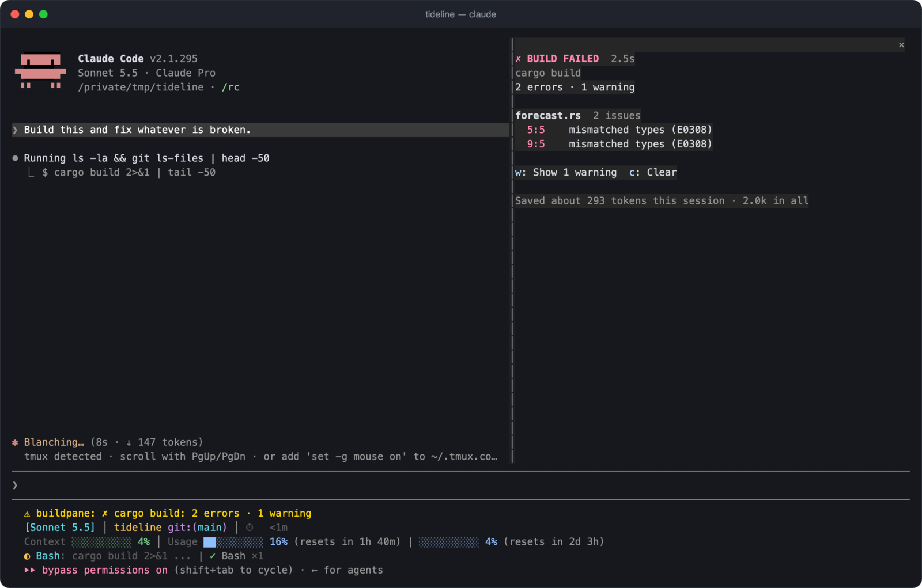This screenshot has width=922, height=588.
Task: Click 'Sonnet 5.5 · Claude Pro' text
Action: click(147, 73)
